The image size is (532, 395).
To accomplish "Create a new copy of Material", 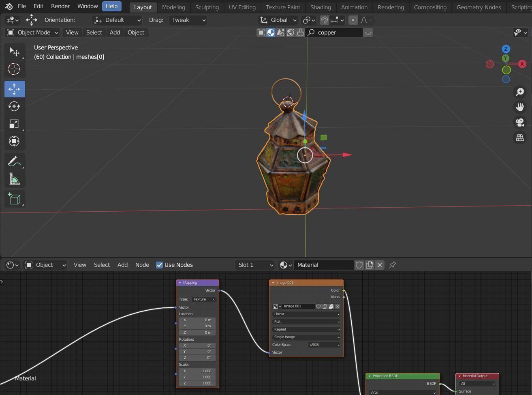I will [x=370, y=265].
